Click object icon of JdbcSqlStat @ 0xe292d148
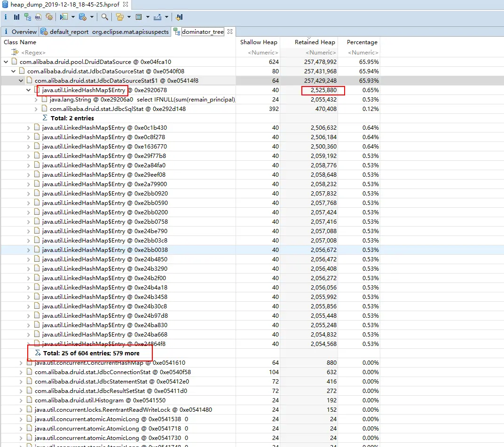This screenshot has height=447, width=504. point(45,109)
